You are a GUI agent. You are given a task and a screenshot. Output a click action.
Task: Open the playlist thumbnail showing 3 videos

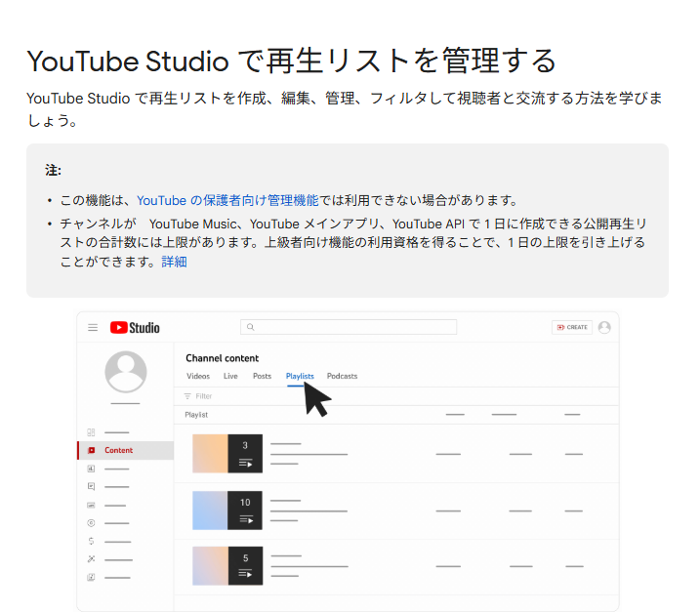pos(227,454)
